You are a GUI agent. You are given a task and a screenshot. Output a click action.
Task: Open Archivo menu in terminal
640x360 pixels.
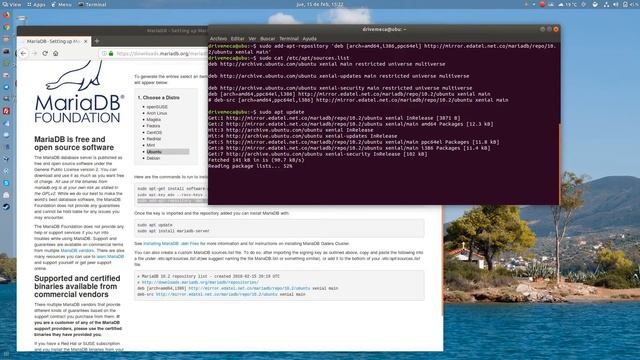[218, 38]
